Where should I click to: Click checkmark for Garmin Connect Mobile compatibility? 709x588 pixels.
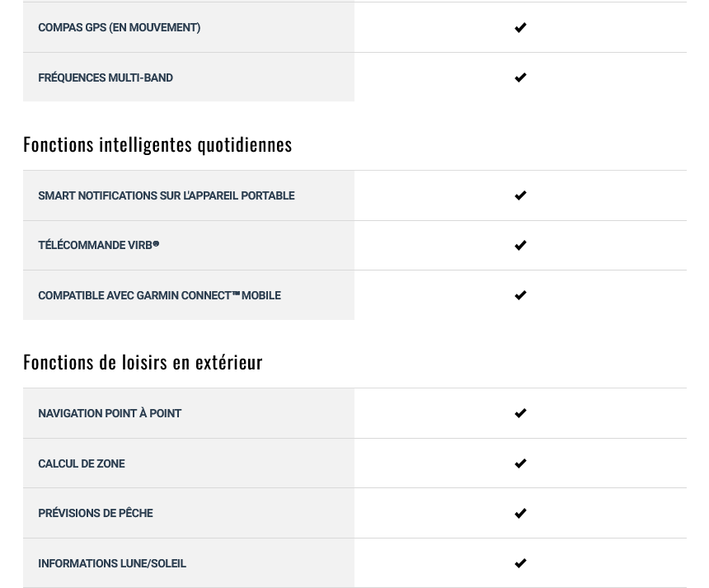point(520,295)
